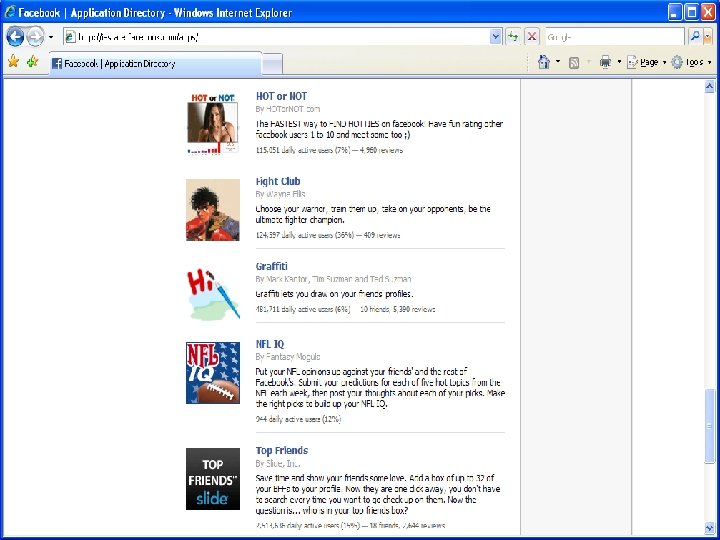
Task: Open Graffiti's first listed author link
Action: click(x=288, y=279)
